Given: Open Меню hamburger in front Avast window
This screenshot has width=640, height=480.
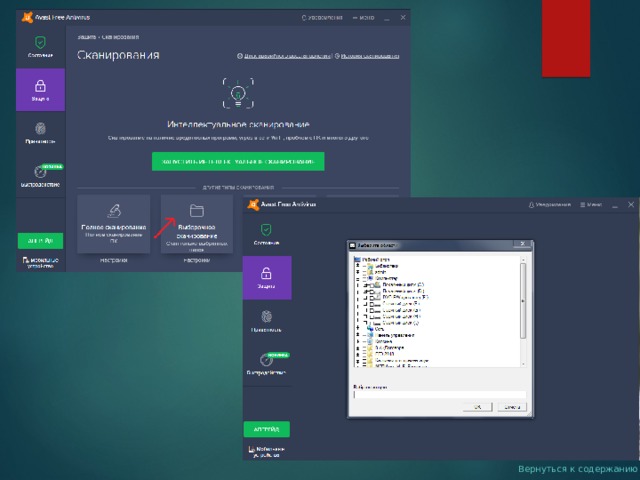Looking at the screenshot, I should [x=591, y=204].
